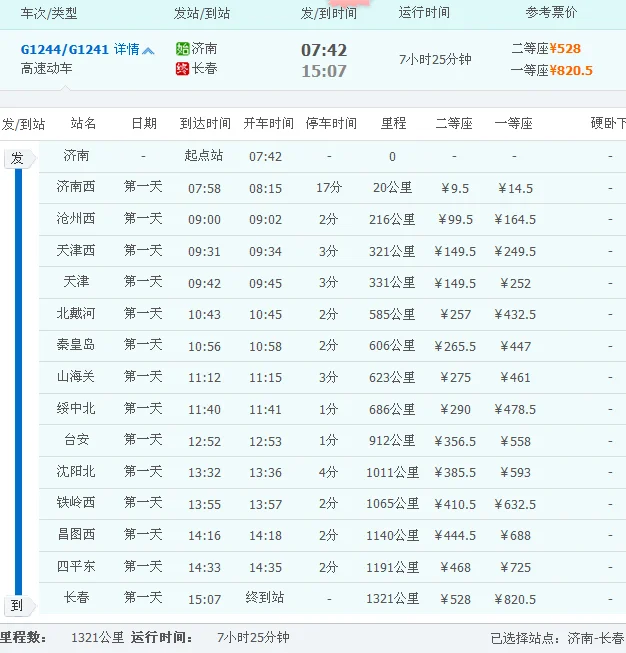Select the 铁岭西 station name

pyautogui.click(x=76, y=503)
